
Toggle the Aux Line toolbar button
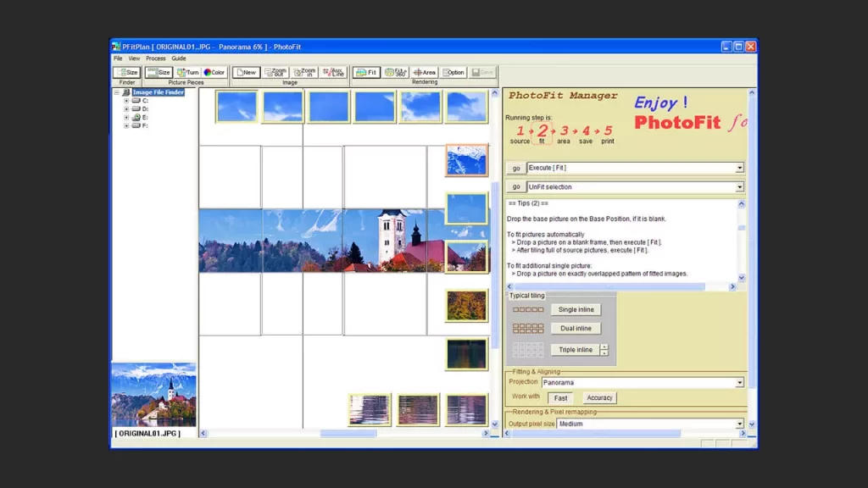point(333,72)
